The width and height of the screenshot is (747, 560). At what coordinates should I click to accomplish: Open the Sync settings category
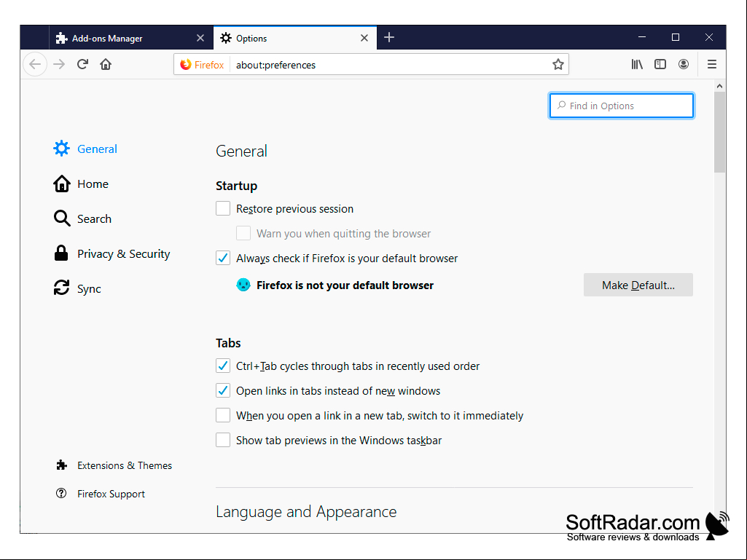89,288
